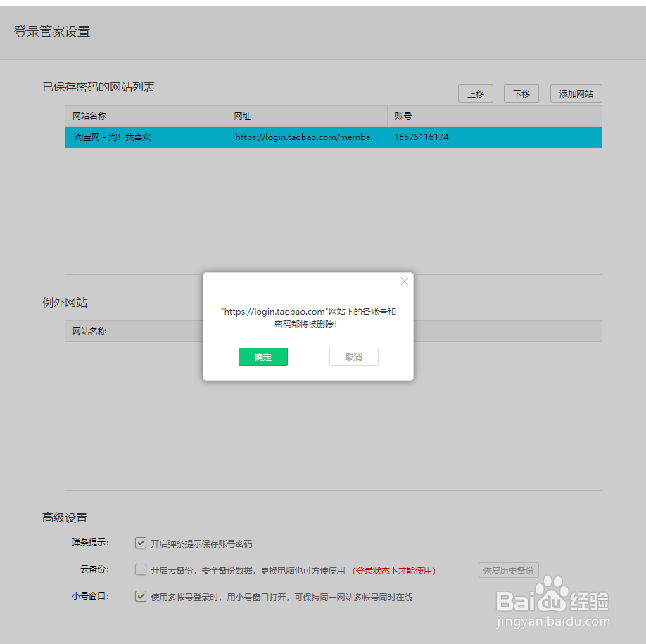Click the 高级设置 section heading
646x644 pixels.
[x=65, y=517]
